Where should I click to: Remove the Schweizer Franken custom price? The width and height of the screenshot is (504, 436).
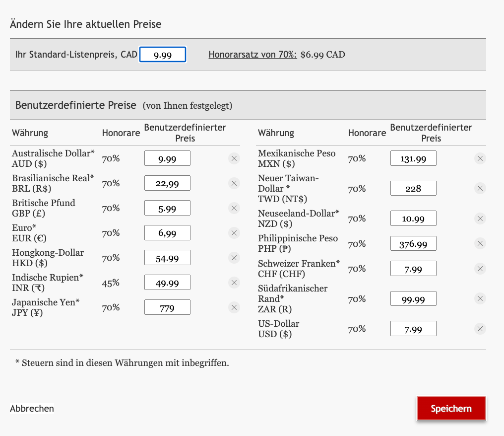[x=480, y=268]
